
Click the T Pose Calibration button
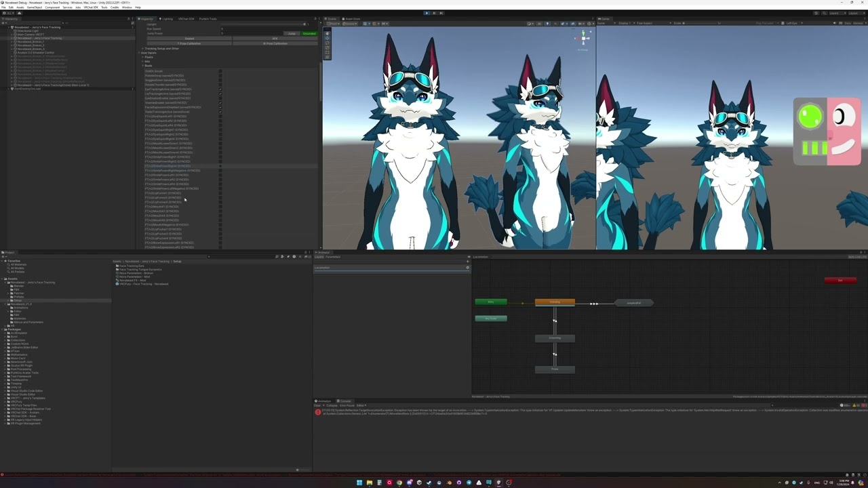pos(190,43)
